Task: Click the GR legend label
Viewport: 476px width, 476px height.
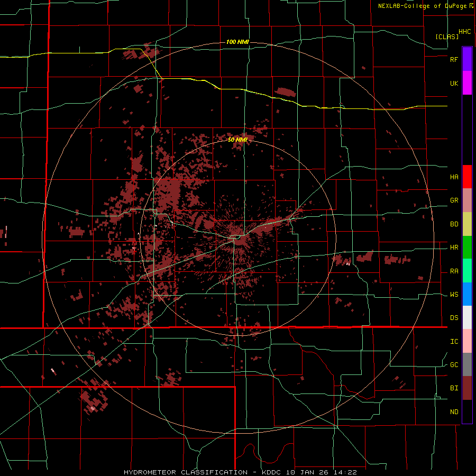Action: tap(454, 200)
